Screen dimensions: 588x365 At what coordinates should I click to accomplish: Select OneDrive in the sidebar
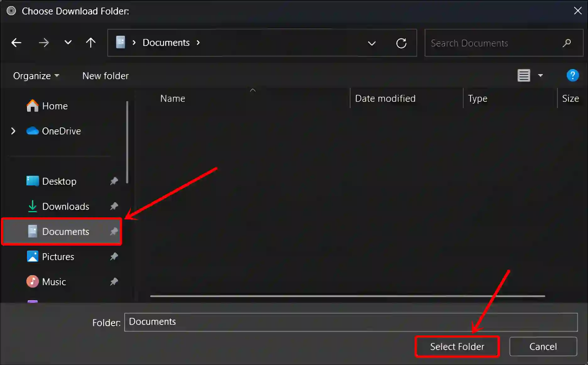(53, 131)
